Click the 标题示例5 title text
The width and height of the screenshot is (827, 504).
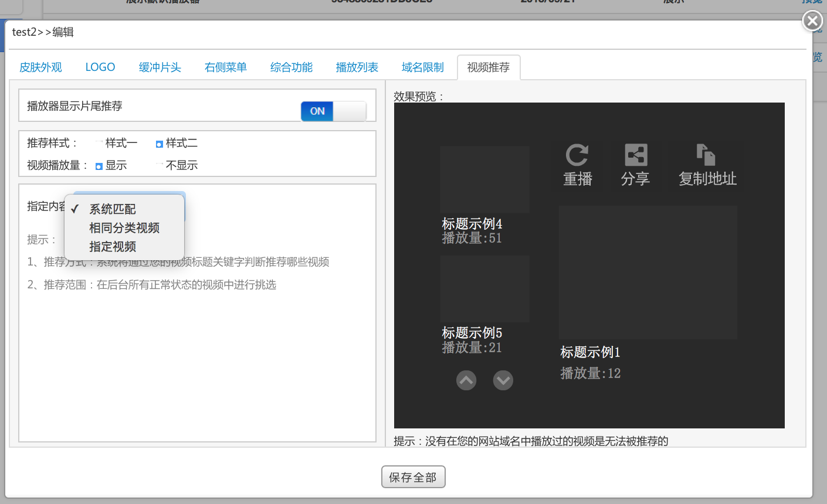tap(472, 333)
